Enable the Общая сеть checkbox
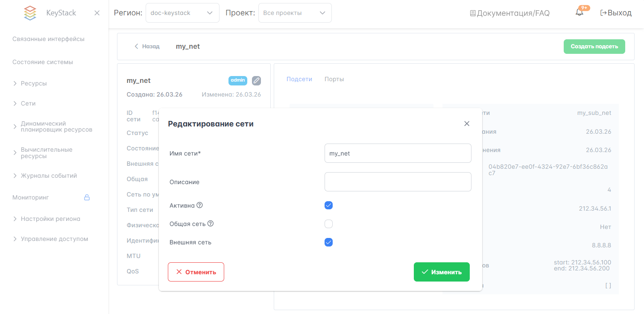Viewport: 644px width, 314px height. (328, 224)
